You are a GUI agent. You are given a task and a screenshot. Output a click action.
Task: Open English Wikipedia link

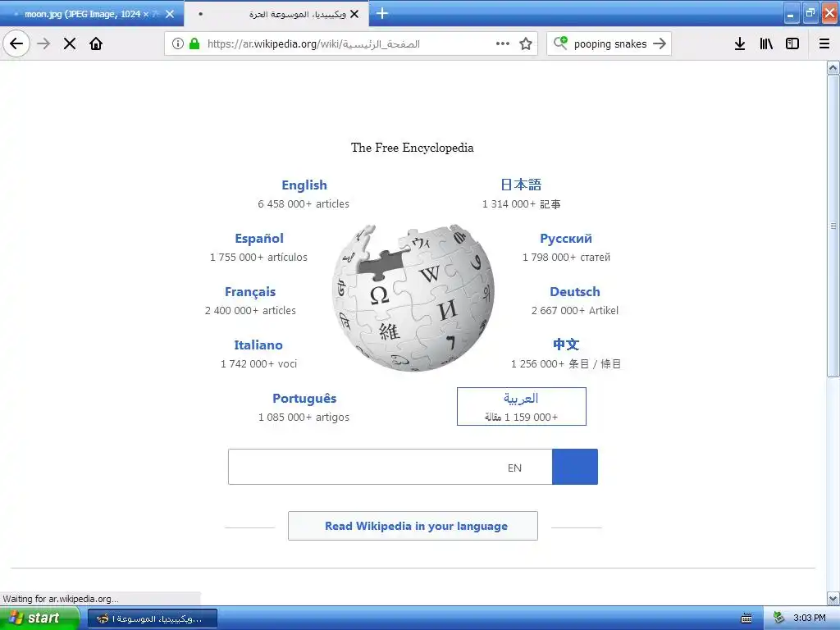coord(304,185)
